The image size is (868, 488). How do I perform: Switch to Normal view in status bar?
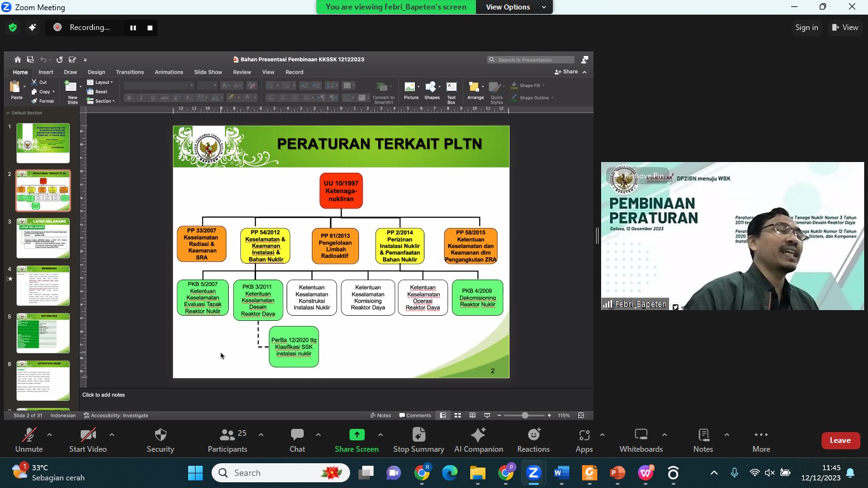click(442, 416)
